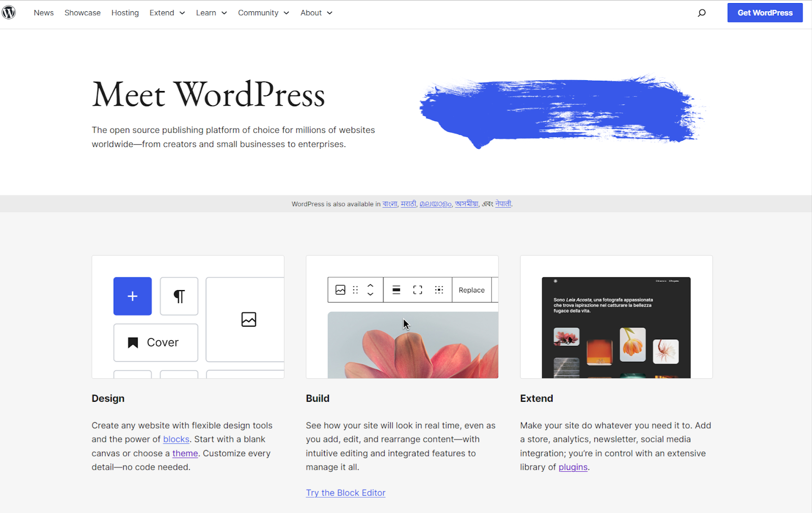This screenshot has width=812, height=513.
Task: Click the paragraph pilcrow block icon
Action: pos(179,296)
